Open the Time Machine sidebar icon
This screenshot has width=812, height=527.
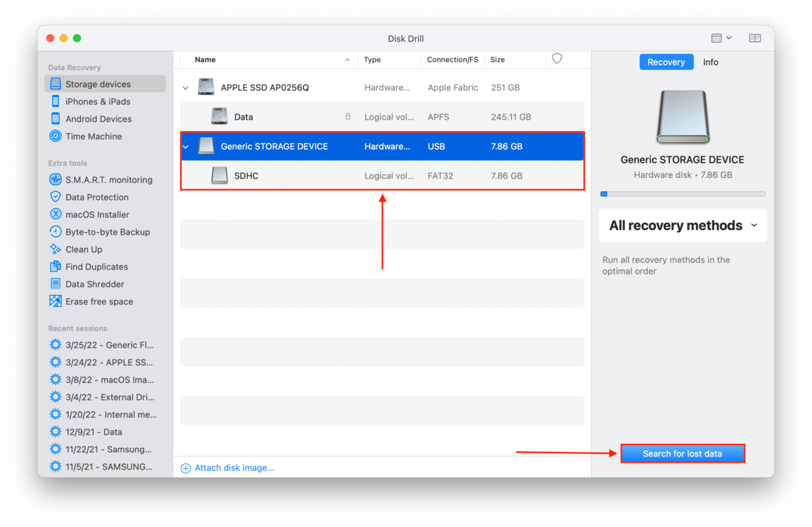(x=56, y=136)
